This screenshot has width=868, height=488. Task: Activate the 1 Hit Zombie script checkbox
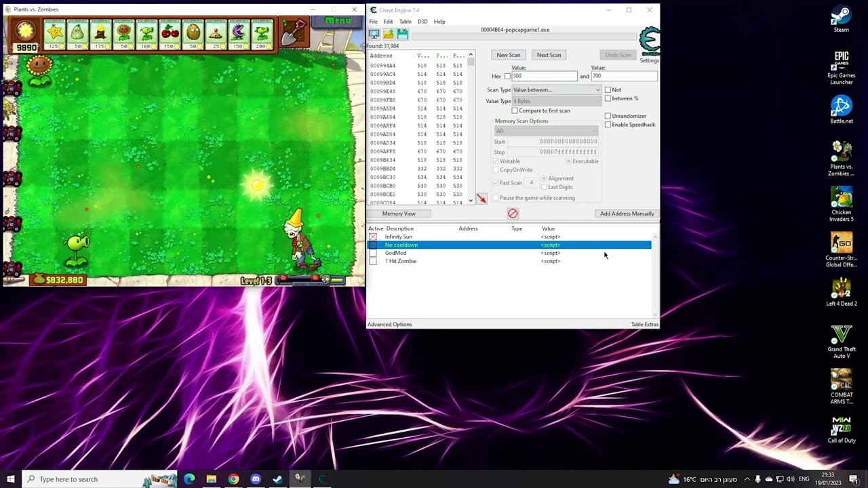click(373, 261)
